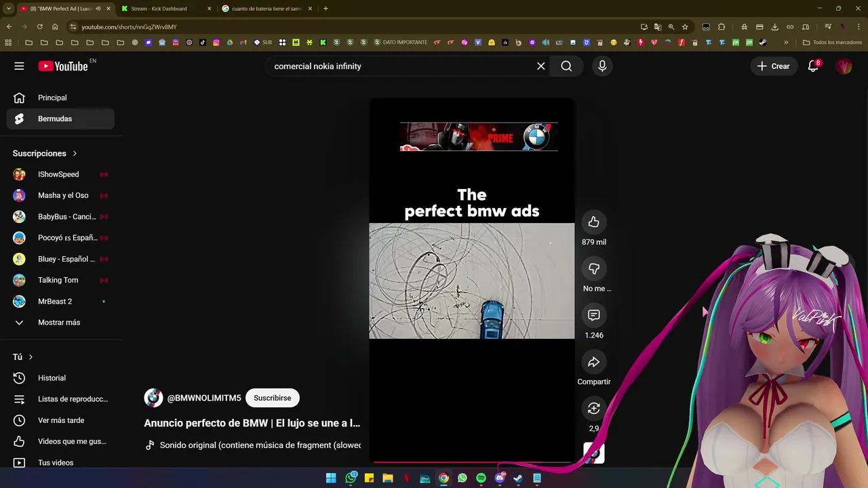Open the MrBeast 2 channel
Screen dimensions: 868x488
pos(60,301)
